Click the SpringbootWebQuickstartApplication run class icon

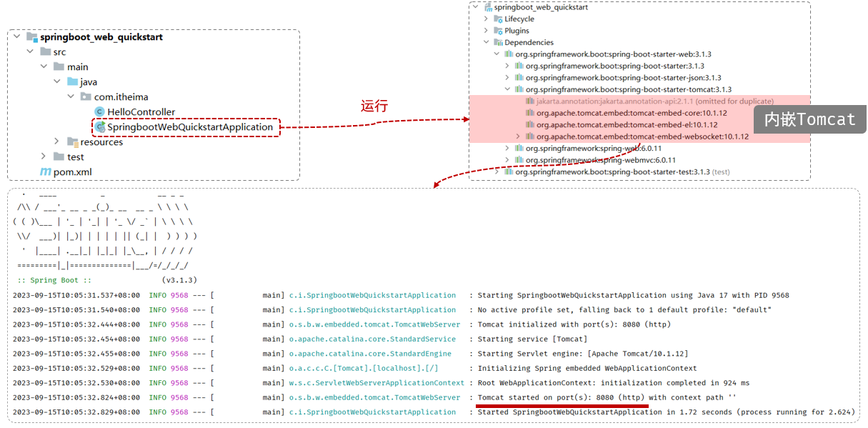click(x=100, y=126)
